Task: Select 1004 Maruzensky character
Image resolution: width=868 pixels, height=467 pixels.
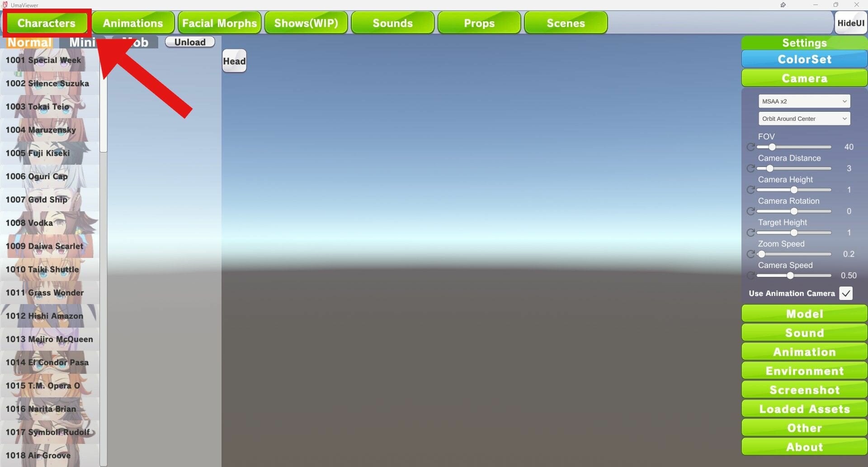Action: pos(50,130)
